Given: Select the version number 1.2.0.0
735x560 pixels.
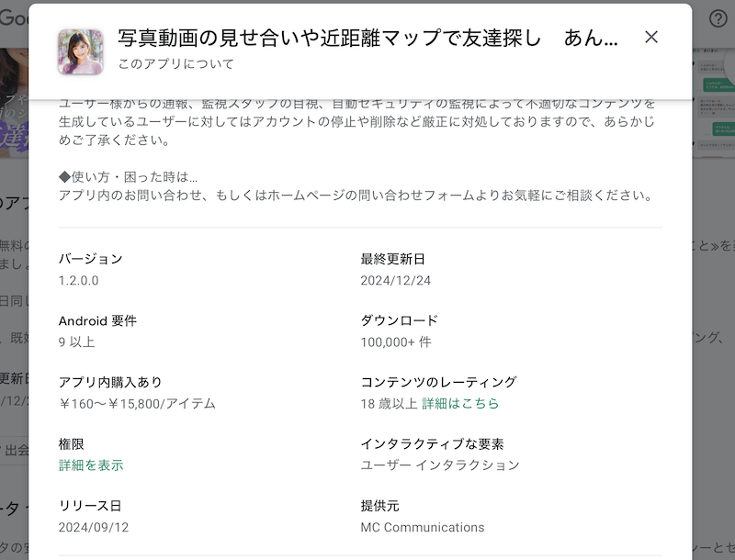Looking at the screenshot, I should point(78,280).
